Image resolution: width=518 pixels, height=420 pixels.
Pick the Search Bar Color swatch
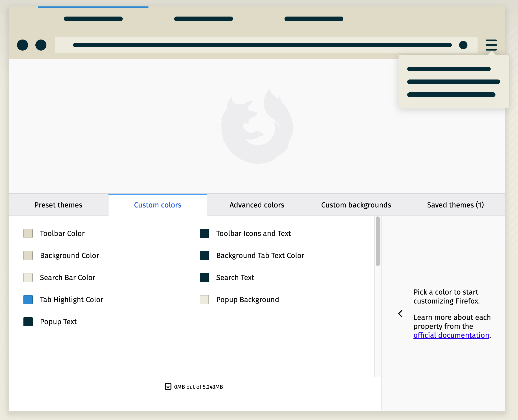[28, 278]
